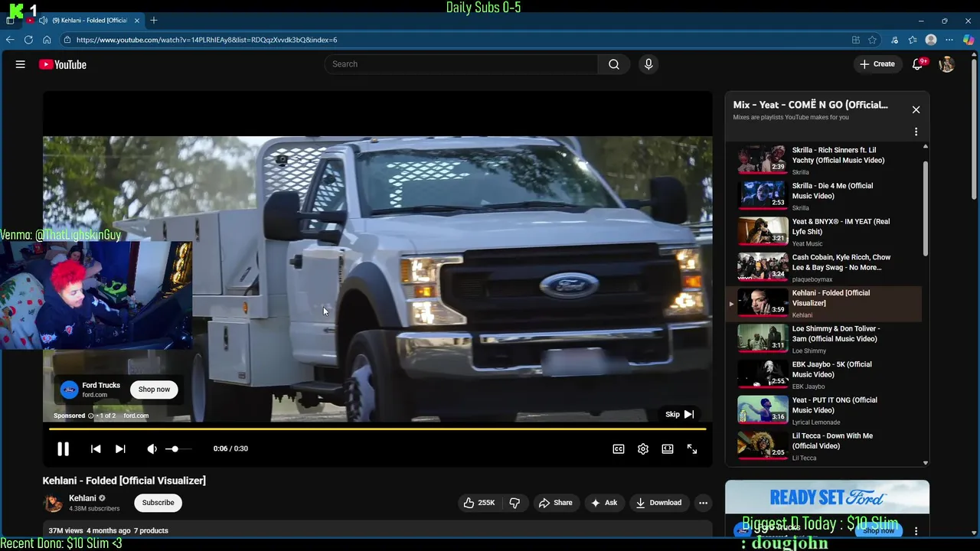The width and height of the screenshot is (980, 551).
Task: Open the YouTube hamburger guide menu
Action: click(x=21, y=64)
